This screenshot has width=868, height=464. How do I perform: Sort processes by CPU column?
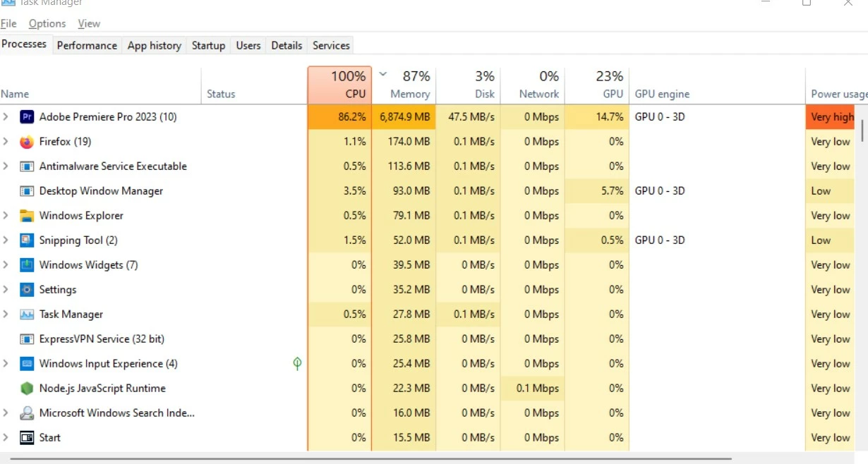point(339,86)
